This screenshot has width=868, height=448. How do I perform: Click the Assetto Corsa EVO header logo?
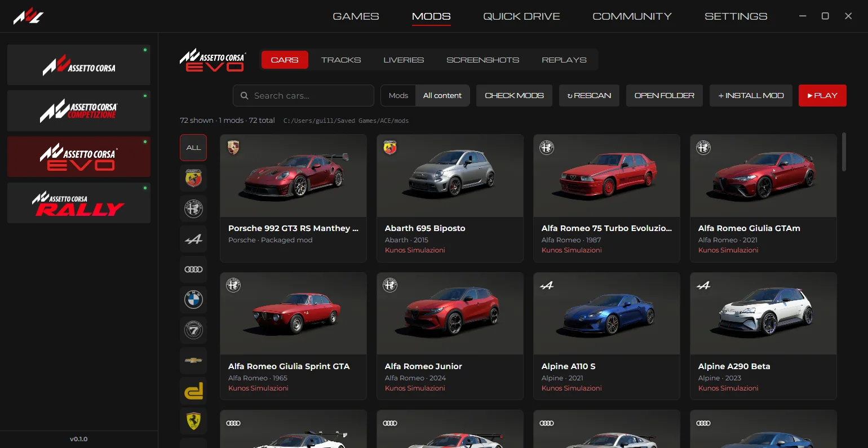(212, 60)
